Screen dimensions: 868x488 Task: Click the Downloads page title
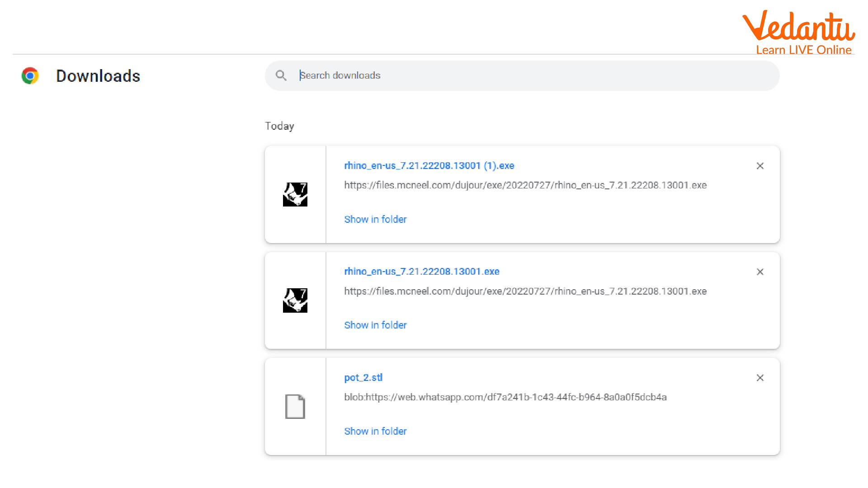[98, 76]
